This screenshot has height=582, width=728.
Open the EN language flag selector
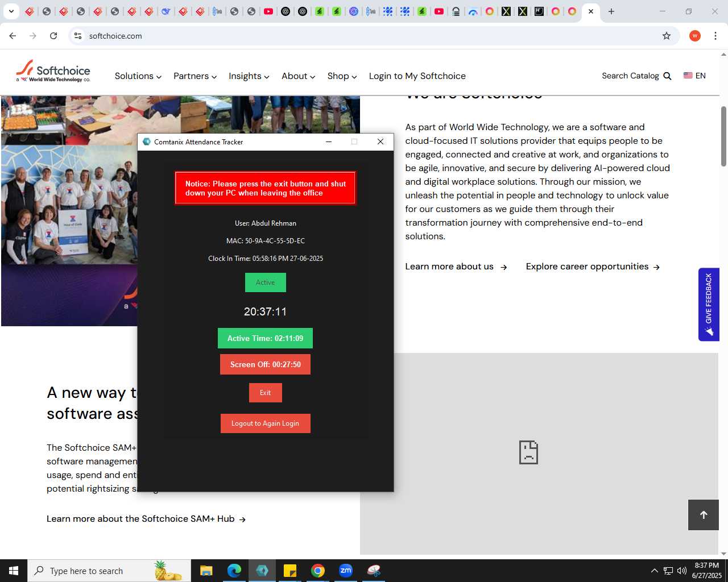pyautogui.click(x=694, y=76)
